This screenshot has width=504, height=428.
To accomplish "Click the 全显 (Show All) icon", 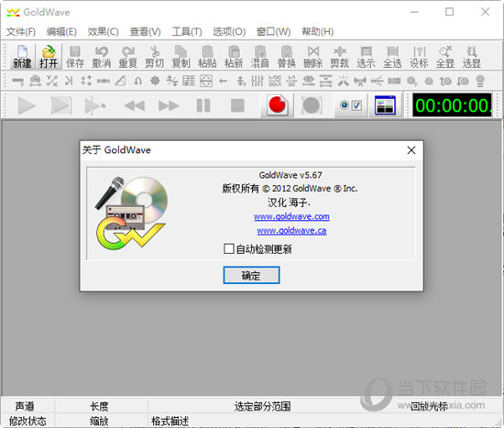I will pyautogui.click(x=445, y=57).
